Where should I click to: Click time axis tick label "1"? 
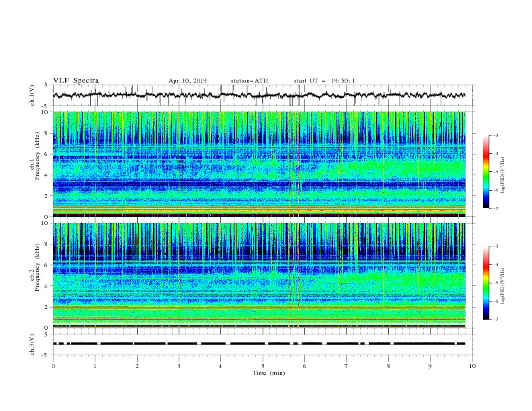point(95,366)
